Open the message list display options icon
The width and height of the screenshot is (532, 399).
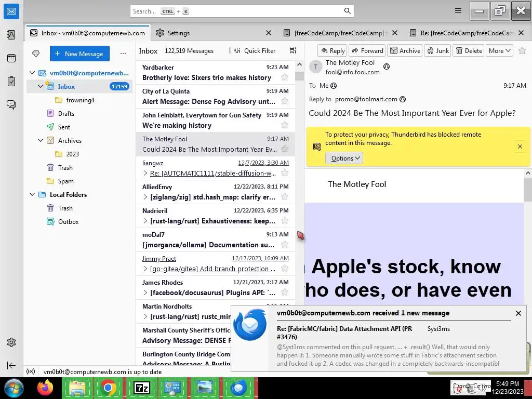pos(293,50)
